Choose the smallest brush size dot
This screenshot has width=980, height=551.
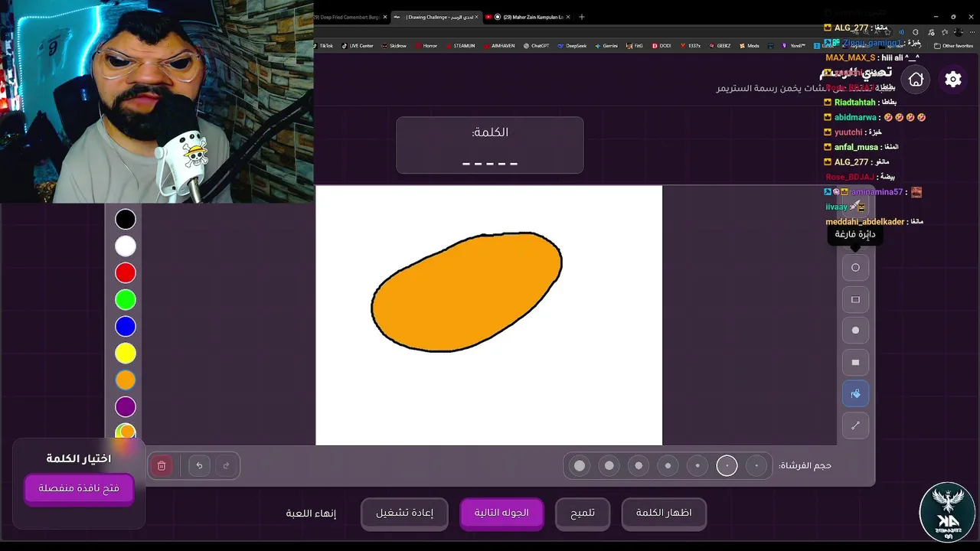pyautogui.click(x=756, y=465)
